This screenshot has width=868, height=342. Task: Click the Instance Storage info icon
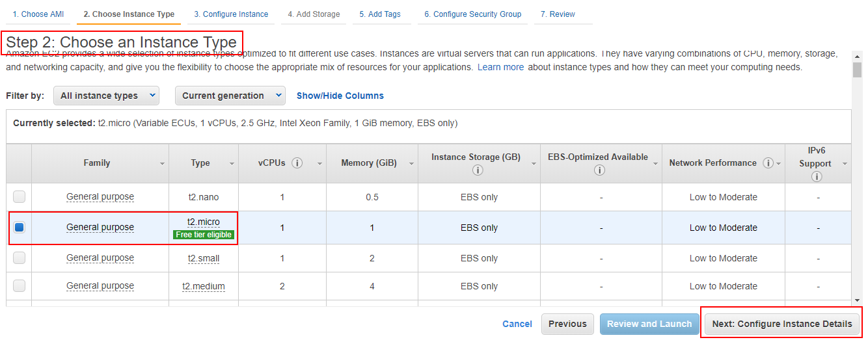pos(478,170)
